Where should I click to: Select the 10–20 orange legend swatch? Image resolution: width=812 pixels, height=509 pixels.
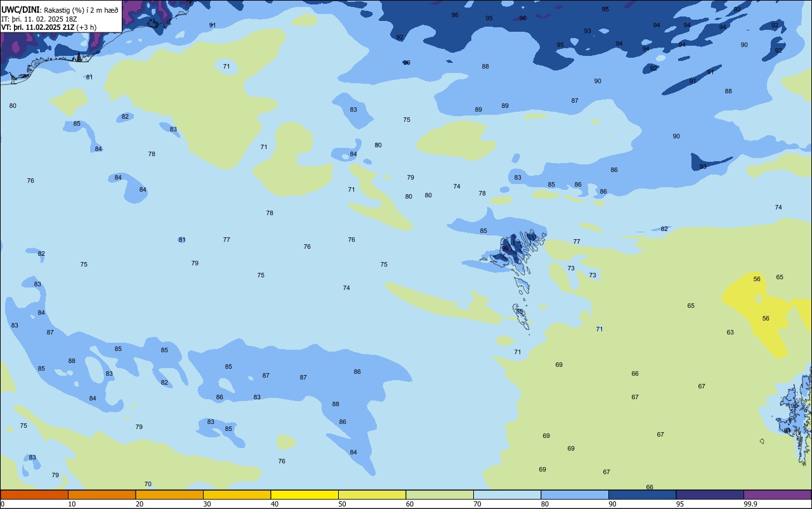[x=101, y=494]
